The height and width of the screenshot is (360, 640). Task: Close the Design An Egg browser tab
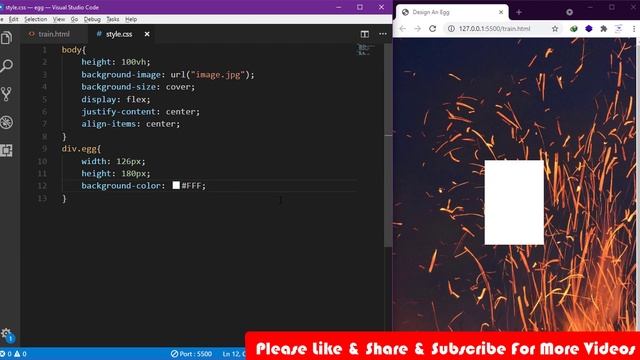coord(501,12)
